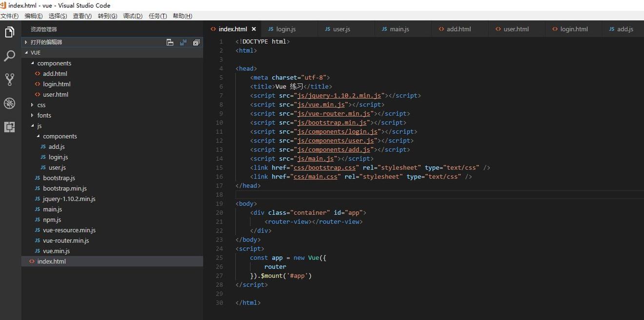The height and width of the screenshot is (320, 644).
Task: Click the Close All Editors icon
Action: 196,42
